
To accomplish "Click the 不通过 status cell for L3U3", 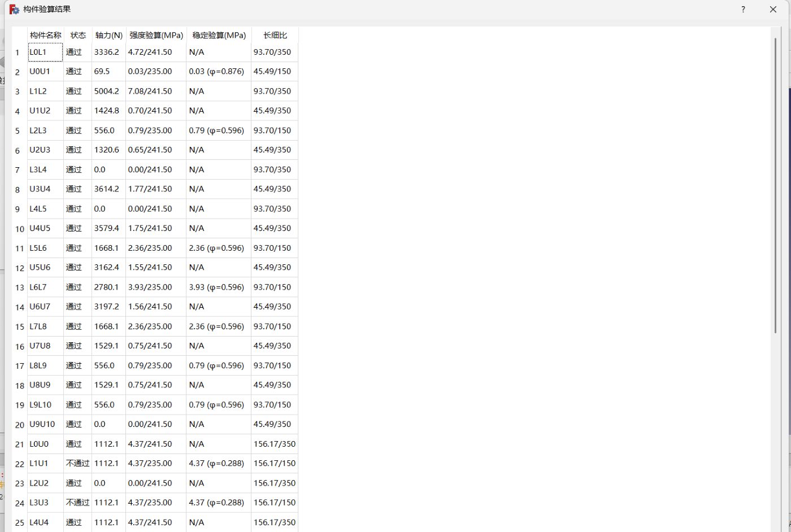I will pyautogui.click(x=78, y=503).
